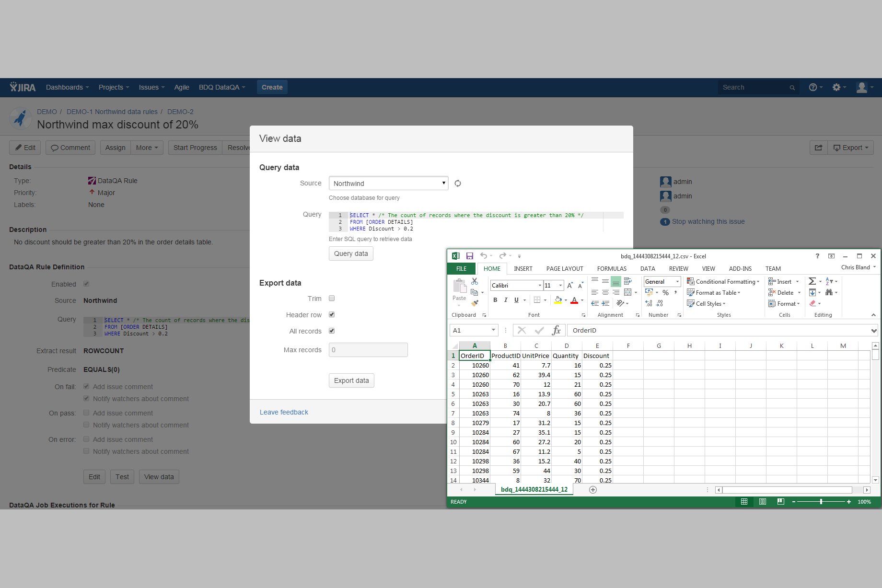Open Find & Select binoculars icon
This screenshot has width=882, height=588.
829,292
